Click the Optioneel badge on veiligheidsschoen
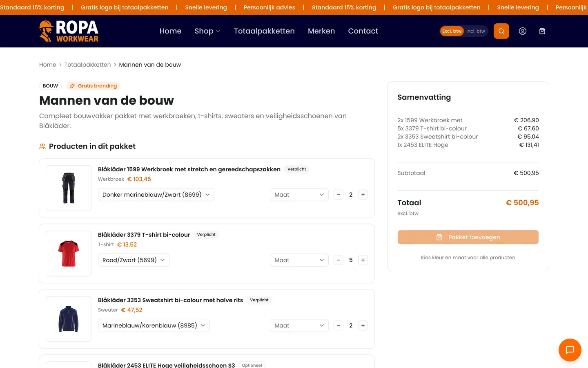 [x=252, y=365]
